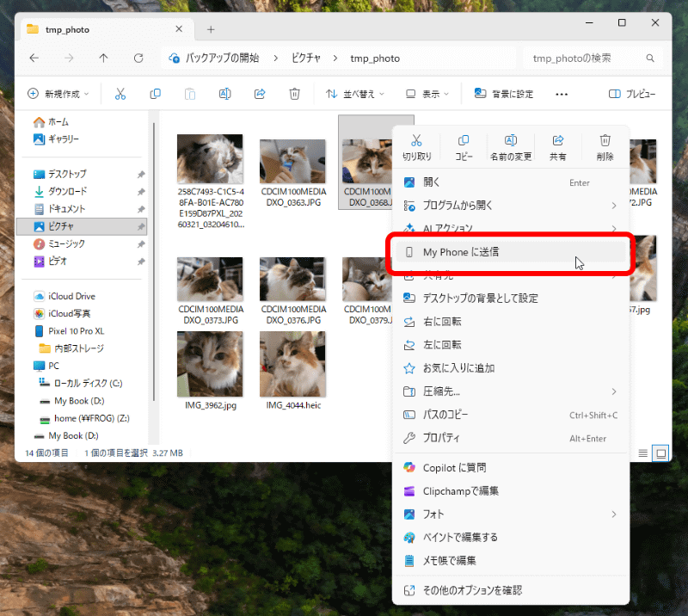Open iCloud Drive in the sidebar

pos(82,296)
